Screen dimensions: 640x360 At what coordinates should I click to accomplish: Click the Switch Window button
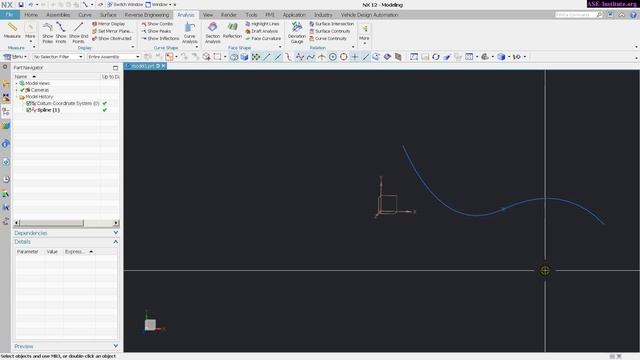125,4
